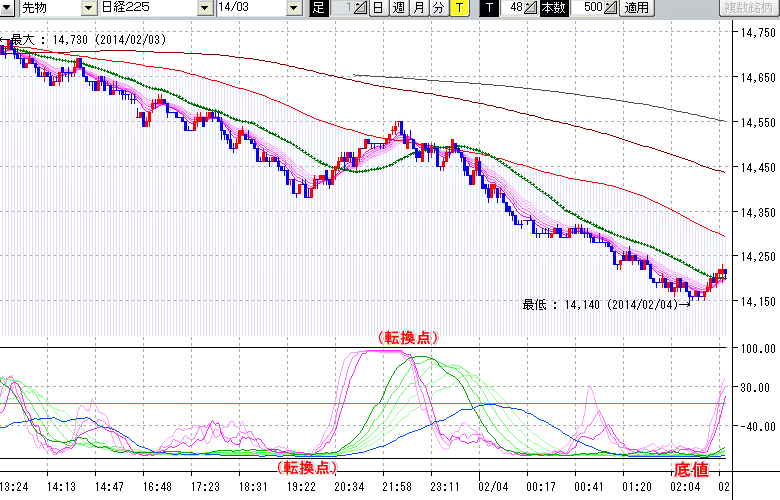Click the spinner next to 足 field
The width and height of the screenshot is (780, 500).
point(361,8)
